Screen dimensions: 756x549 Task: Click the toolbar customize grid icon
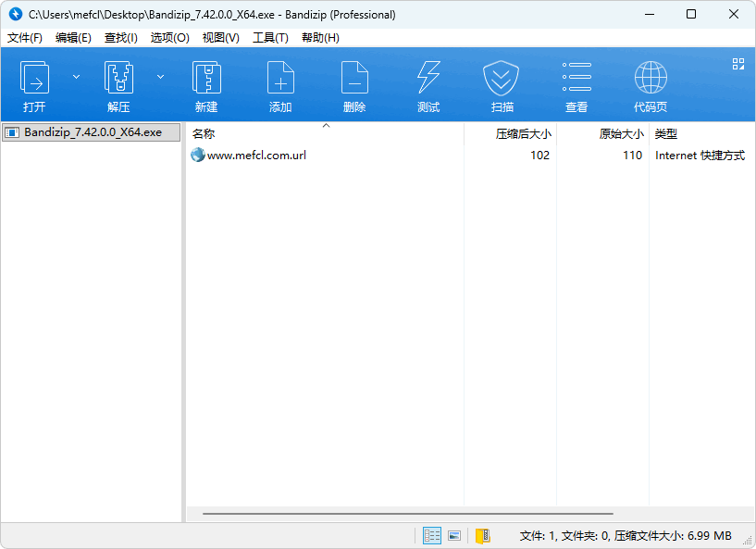pyautogui.click(x=738, y=64)
